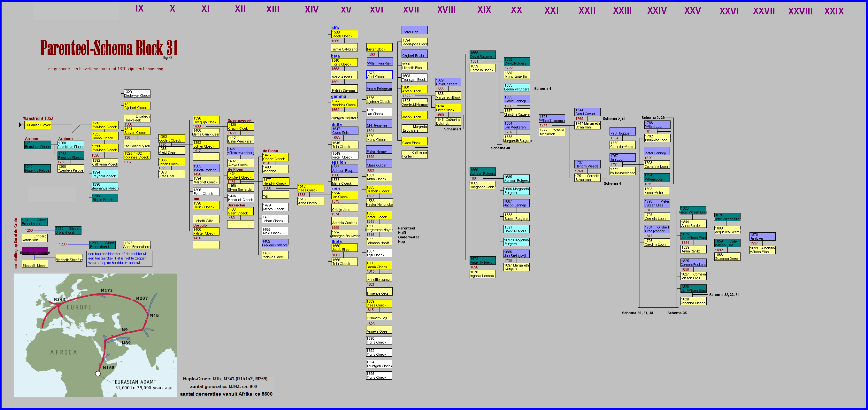Click the 1512 Claes Cloeck box
This screenshot has height=410, width=868.
pos(310,188)
